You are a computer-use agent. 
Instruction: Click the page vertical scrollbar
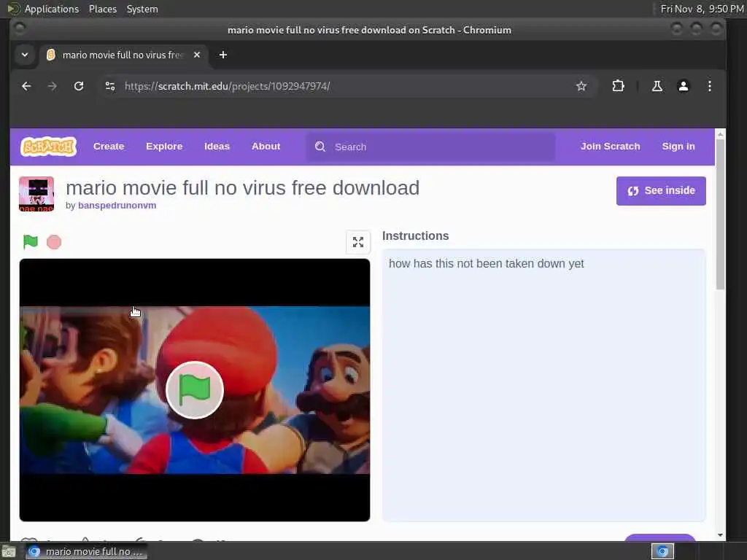coord(720,214)
